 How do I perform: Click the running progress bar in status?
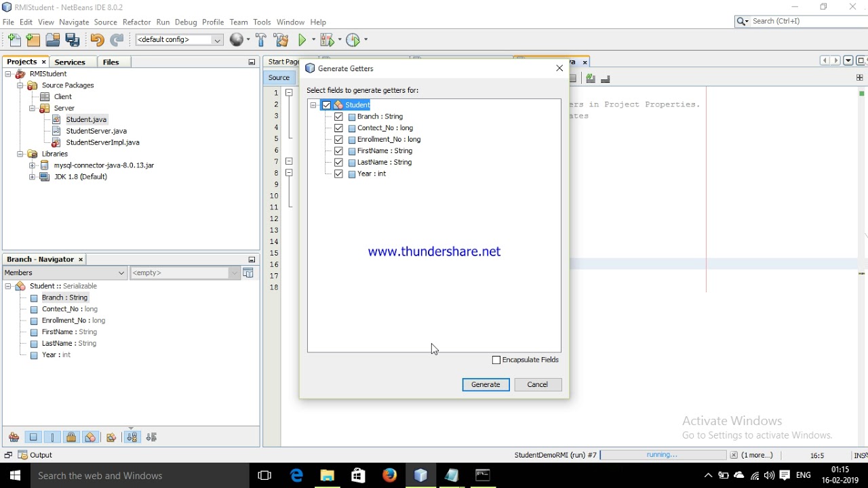click(x=663, y=455)
